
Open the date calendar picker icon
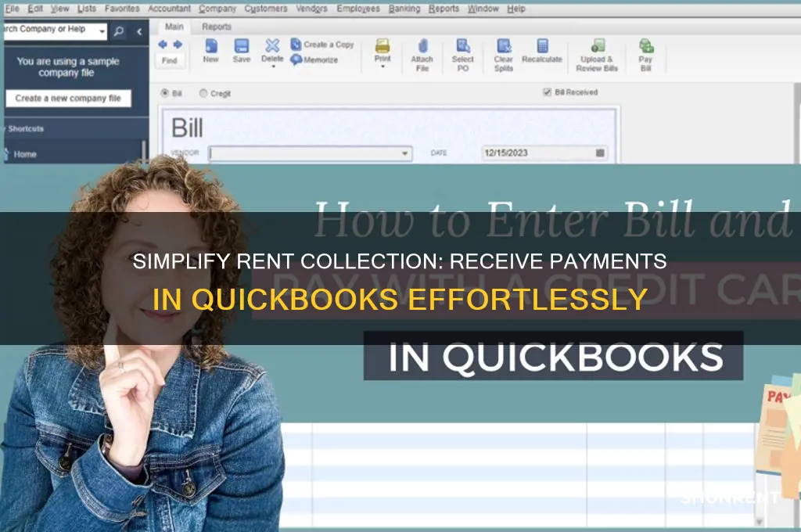600,153
